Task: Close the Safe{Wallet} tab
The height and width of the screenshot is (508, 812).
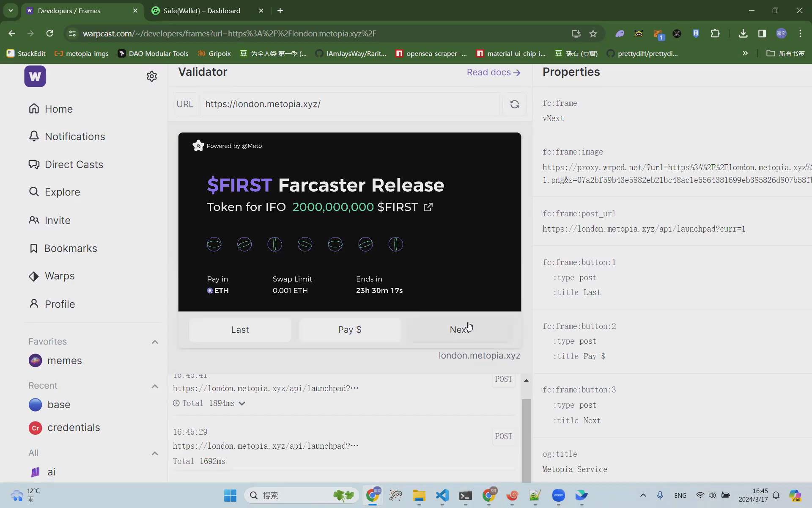Action: (x=261, y=11)
